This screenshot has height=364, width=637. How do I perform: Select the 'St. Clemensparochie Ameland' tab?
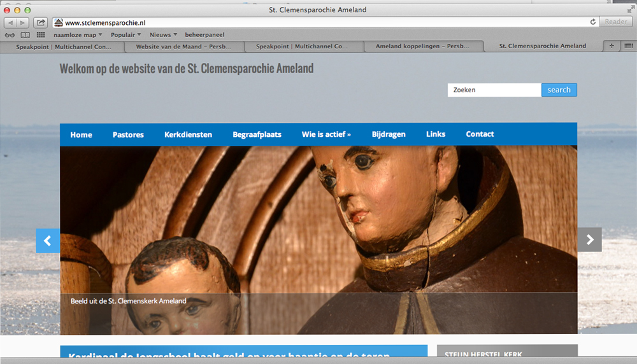542,46
